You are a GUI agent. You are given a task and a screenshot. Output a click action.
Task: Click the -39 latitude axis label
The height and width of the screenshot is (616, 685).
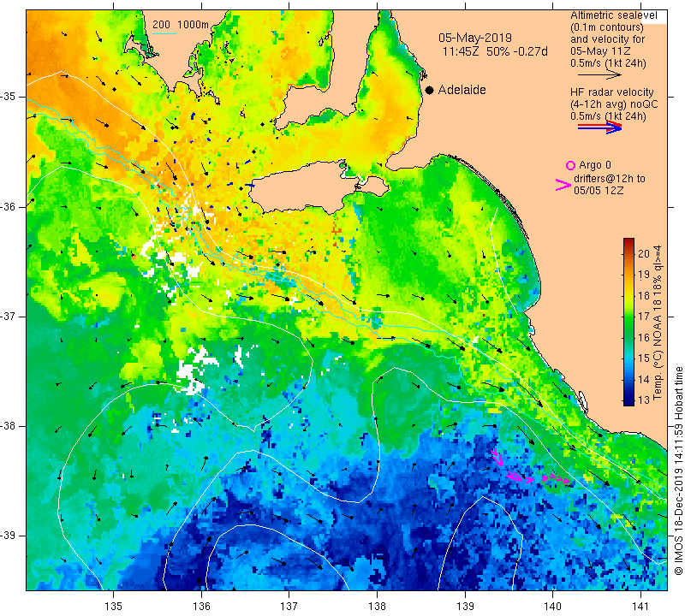[x=9, y=536]
